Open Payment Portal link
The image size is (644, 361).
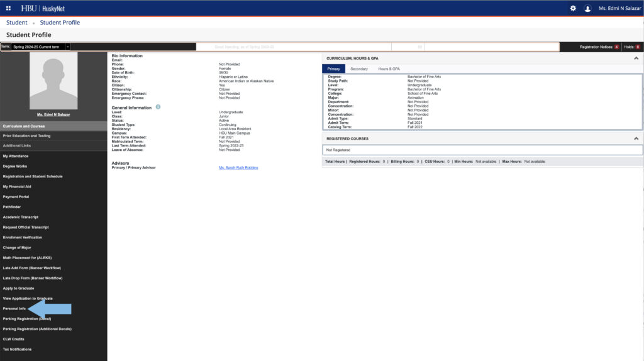click(x=16, y=197)
